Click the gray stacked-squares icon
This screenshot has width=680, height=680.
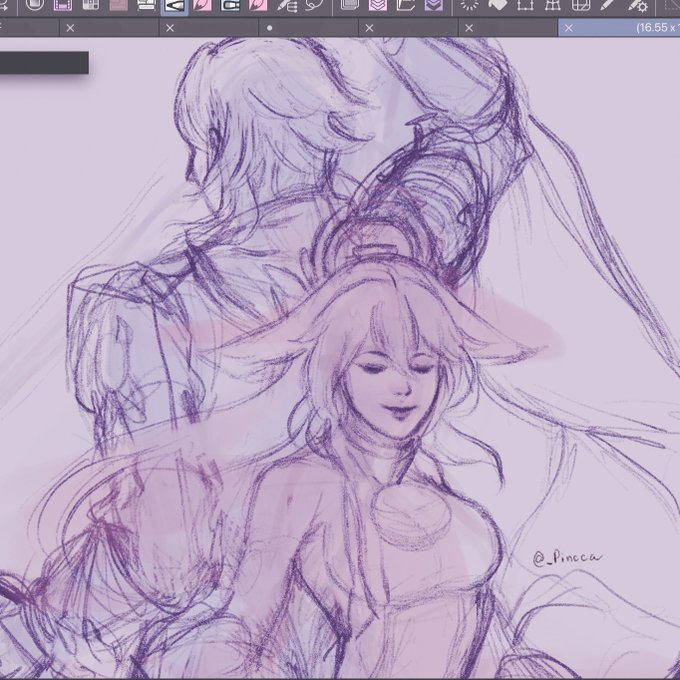(x=350, y=5)
